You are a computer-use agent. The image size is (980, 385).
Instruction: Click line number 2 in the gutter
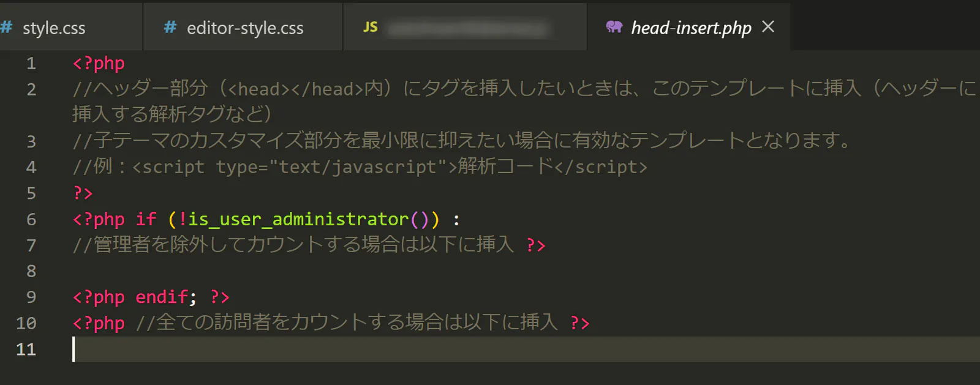click(31, 90)
